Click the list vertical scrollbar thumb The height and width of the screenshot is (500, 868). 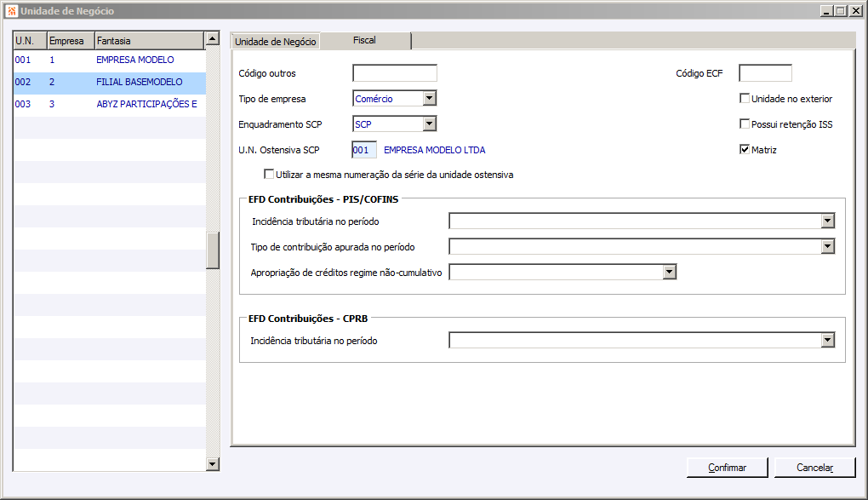click(213, 250)
